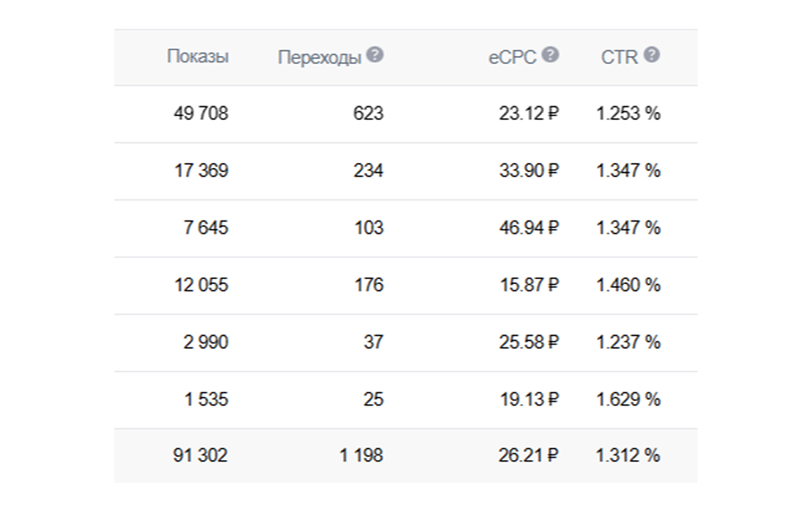Click the eCPC column header label
This screenshot has height=512, width=812.
pos(512,58)
